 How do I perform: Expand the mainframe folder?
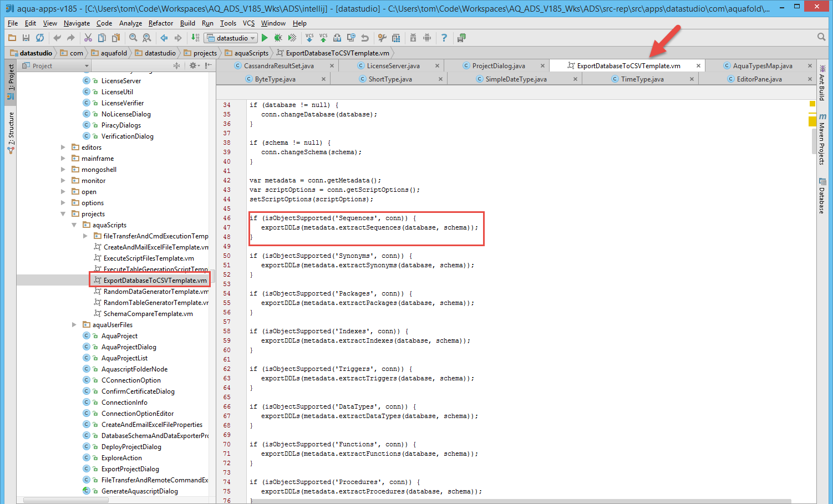(x=63, y=159)
